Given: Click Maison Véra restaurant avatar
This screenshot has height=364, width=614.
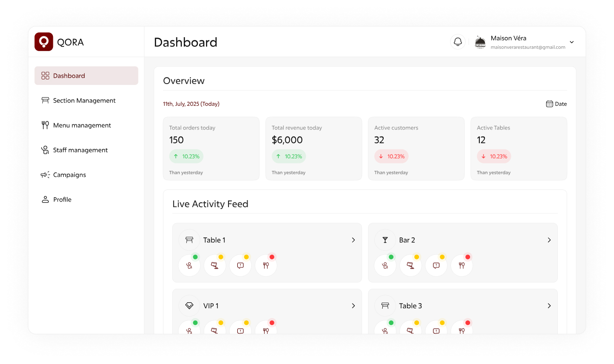Looking at the screenshot, I should [x=480, y=42].
